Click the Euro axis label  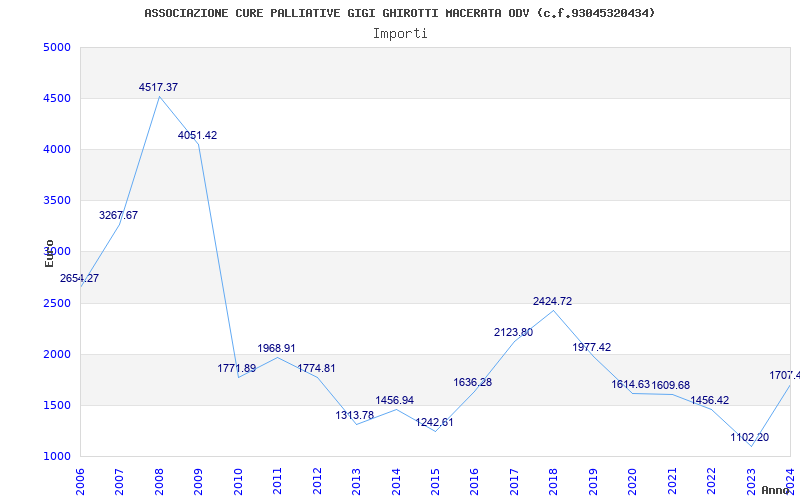pyautogui.click(x=49, y=253)
